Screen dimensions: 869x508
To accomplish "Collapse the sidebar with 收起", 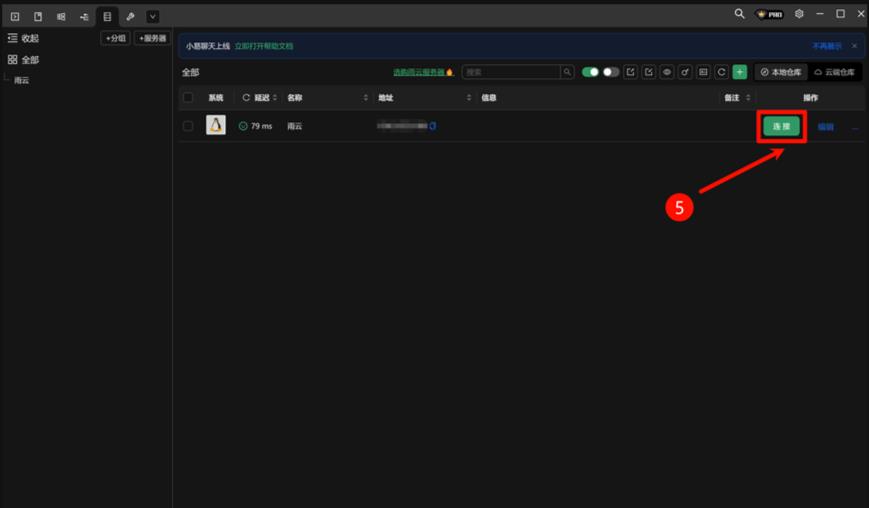I will click(23, 38).
